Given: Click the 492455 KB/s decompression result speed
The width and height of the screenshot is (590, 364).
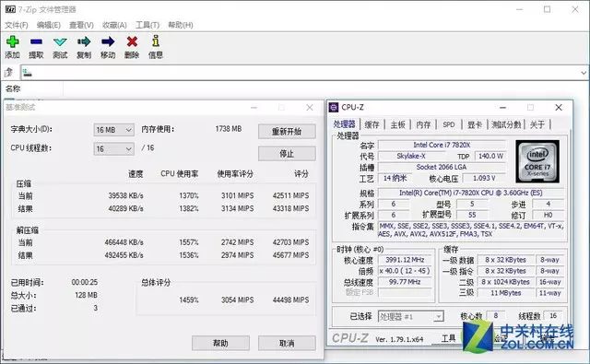Looking at the screenshot, I should [x=124, y=255].
